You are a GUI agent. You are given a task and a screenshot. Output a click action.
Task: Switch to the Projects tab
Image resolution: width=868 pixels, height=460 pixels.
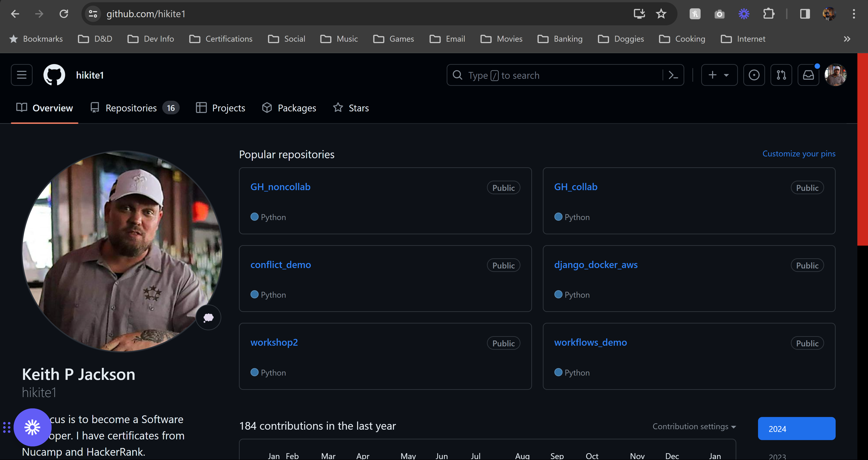coord(220,108)
